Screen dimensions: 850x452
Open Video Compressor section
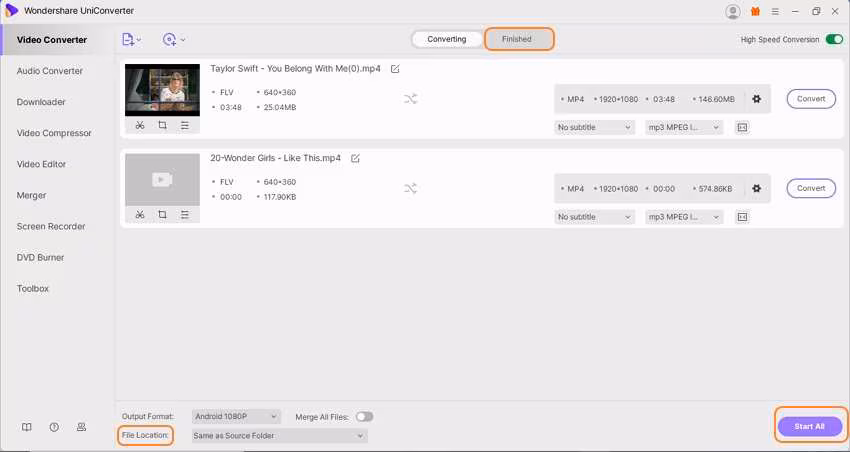(54, 133)
